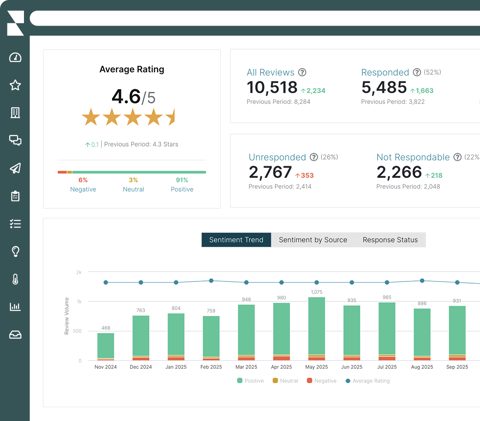Screen dimensions: 480x421
Task: Click help icon next to All Reviews
Action: point(302,72)
